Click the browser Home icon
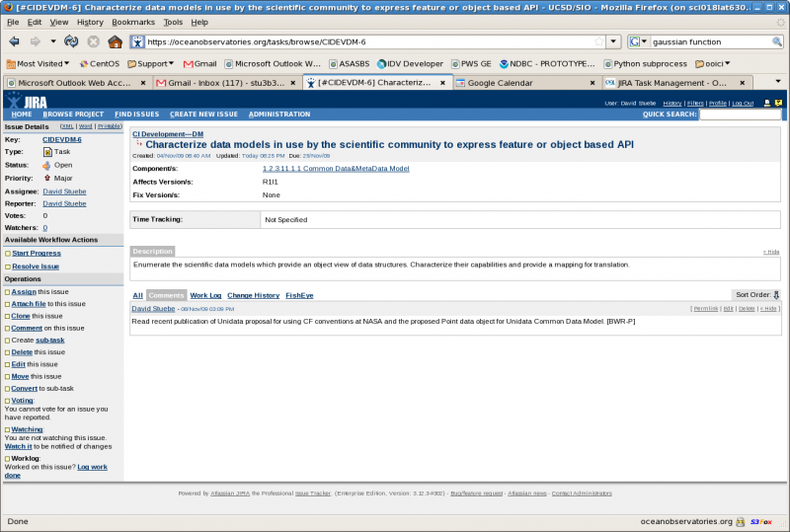The width and height of the screenshot is (790, 532). 115,42
